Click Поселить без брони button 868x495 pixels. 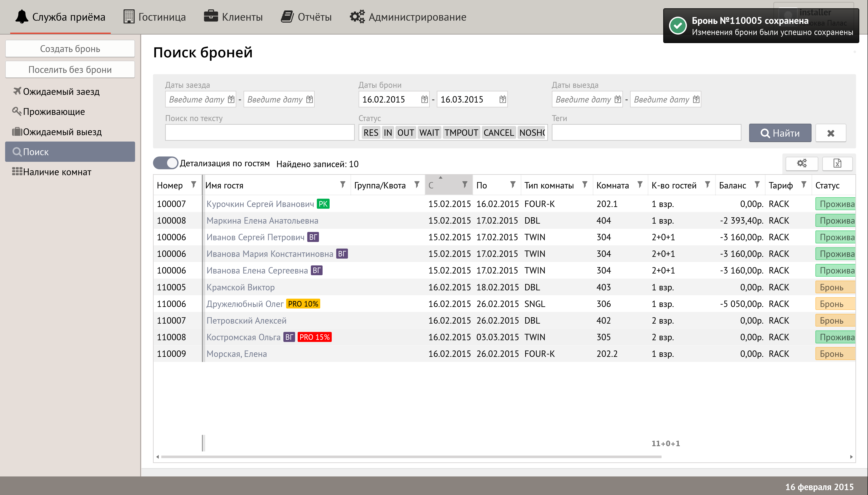(x=70, y=69)
